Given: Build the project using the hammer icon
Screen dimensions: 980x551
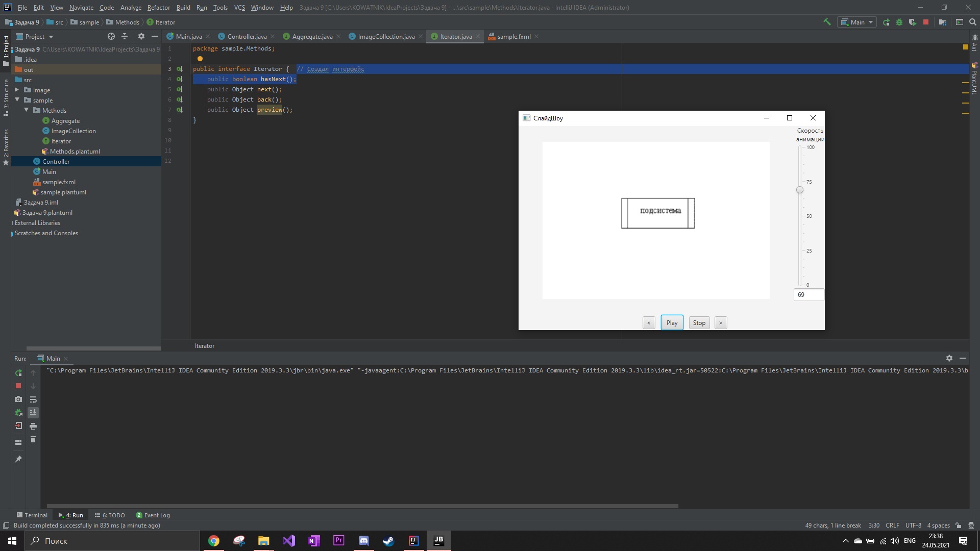Looking at the screenshot, I should (x=827, y=22).
